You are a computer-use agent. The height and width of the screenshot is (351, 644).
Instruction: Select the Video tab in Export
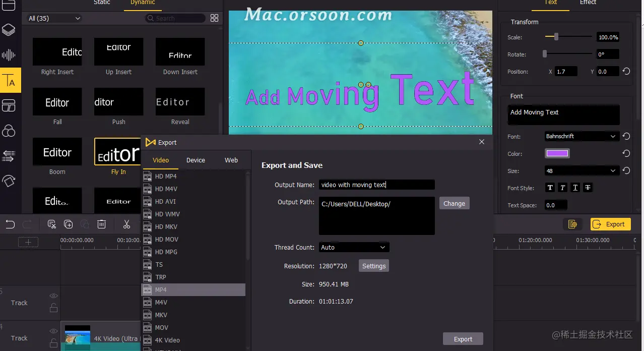tap(161, 160)
